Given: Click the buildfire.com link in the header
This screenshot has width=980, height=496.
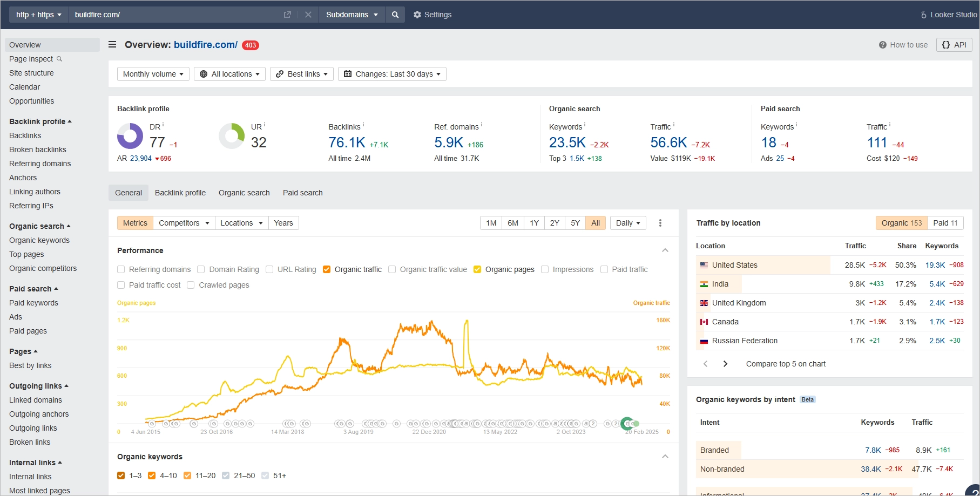Looking at the screenshot, I should [x=205, y=45].
